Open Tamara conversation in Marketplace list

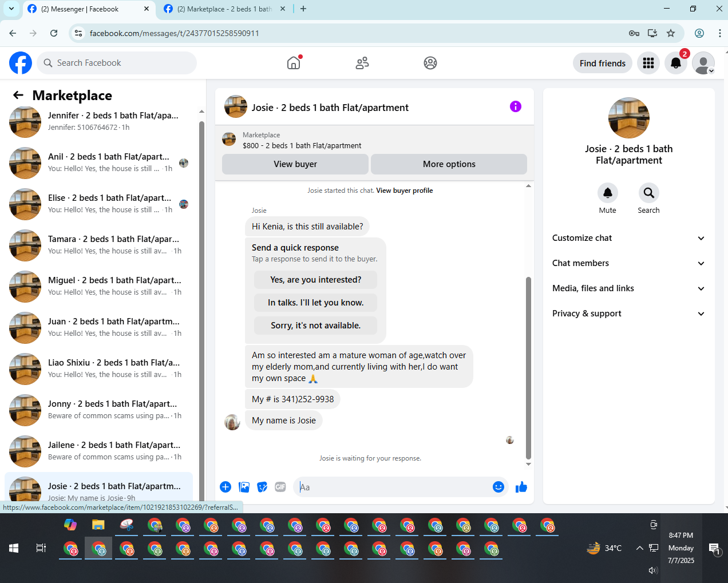coord(98,245)
